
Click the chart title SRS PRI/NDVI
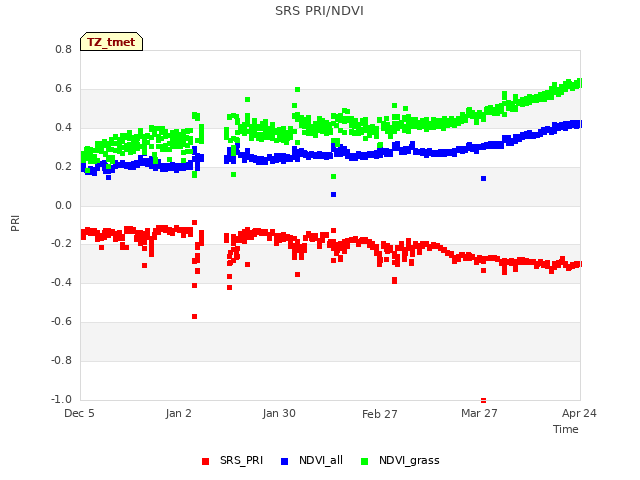[x=319, y=11]
